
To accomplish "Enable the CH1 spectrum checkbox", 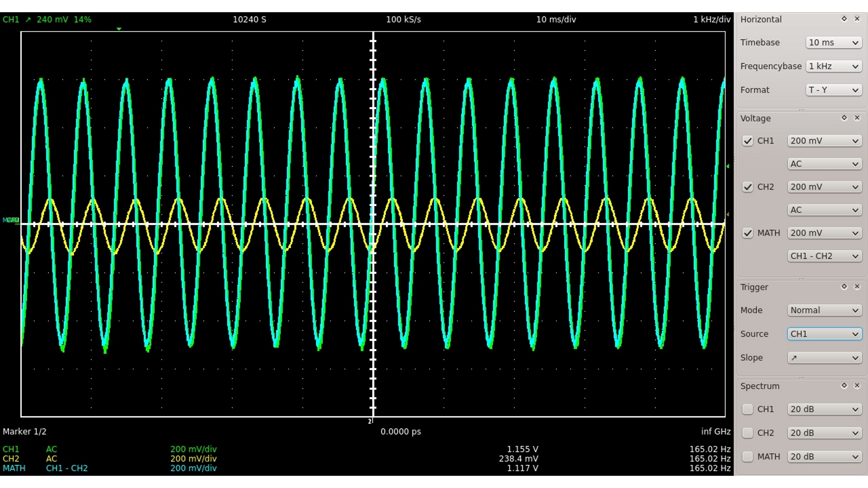I will tap(748, 409).
